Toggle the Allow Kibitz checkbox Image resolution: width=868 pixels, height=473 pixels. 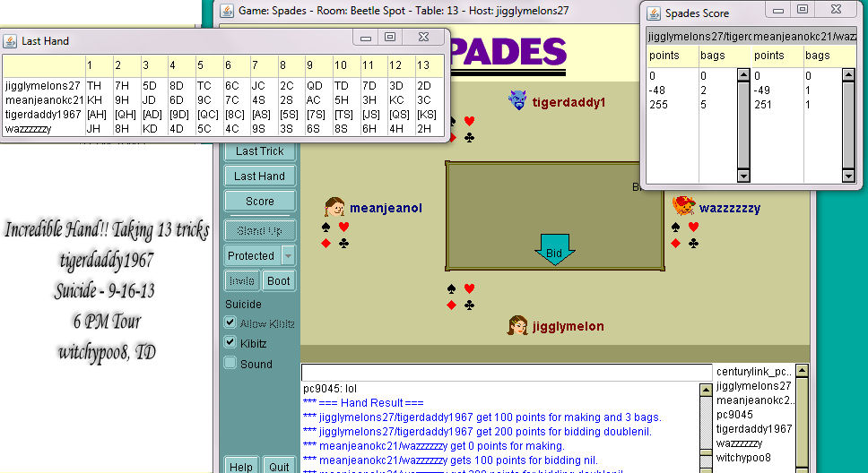(x=230, y=322)
